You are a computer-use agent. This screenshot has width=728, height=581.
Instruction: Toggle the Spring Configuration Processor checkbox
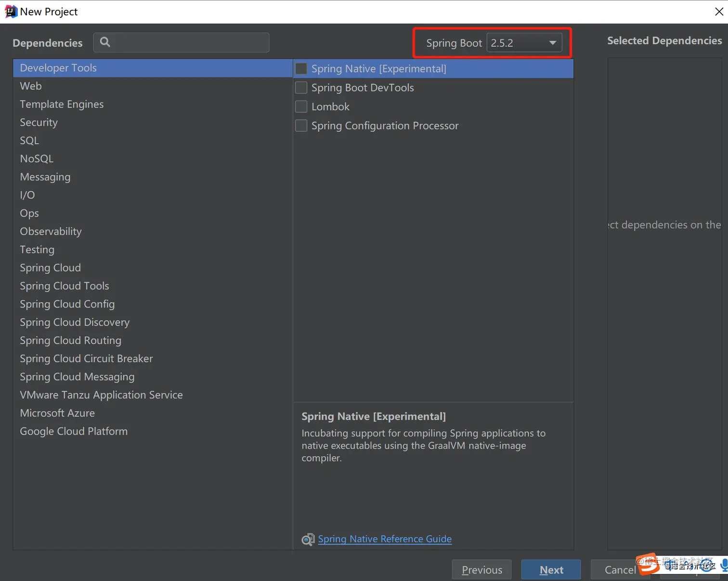tap(301, 126)
